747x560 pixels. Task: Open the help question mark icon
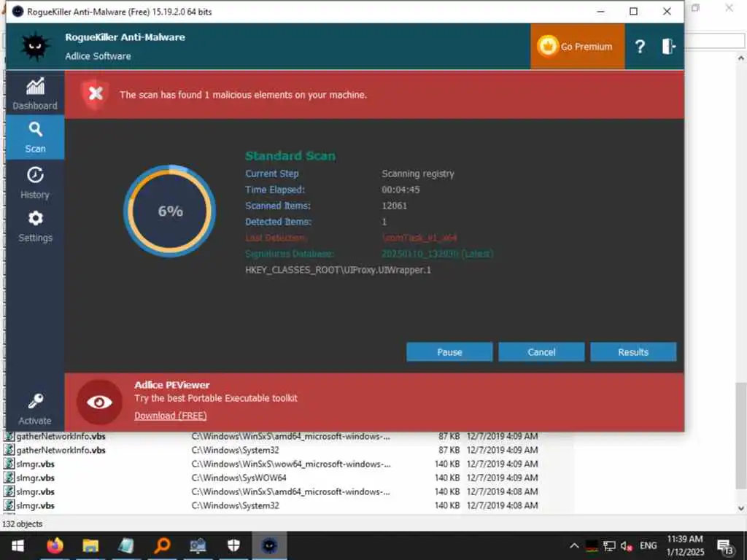[640, 47]
